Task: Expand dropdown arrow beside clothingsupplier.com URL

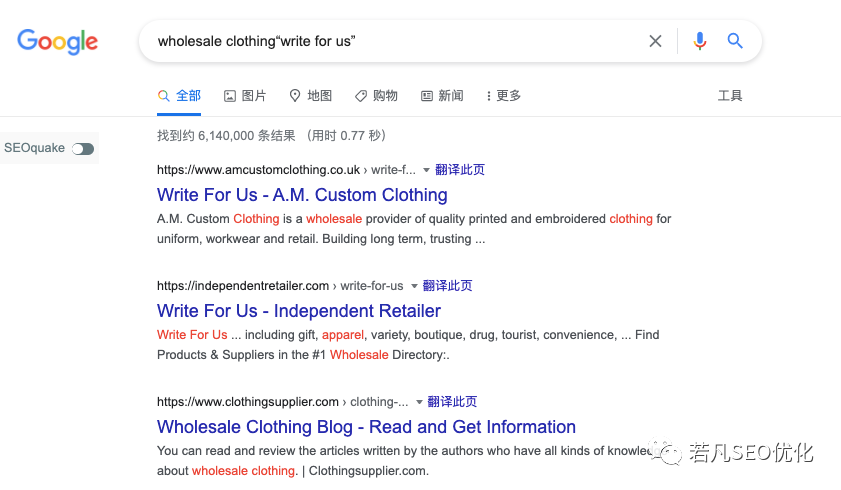Action: pos(419,402)
